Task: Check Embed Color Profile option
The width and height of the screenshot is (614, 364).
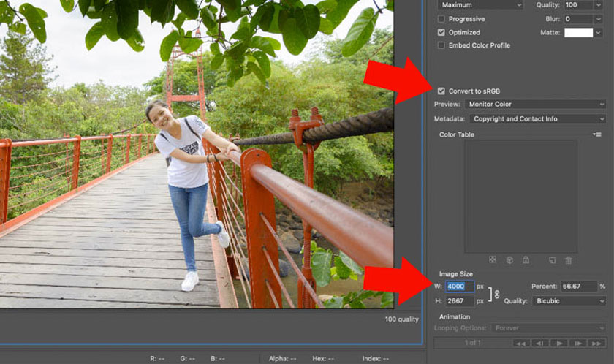Action: coord(441,45)
